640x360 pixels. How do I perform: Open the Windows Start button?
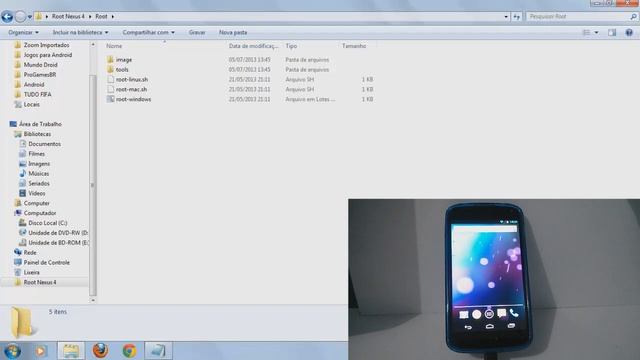coord(12,351)
